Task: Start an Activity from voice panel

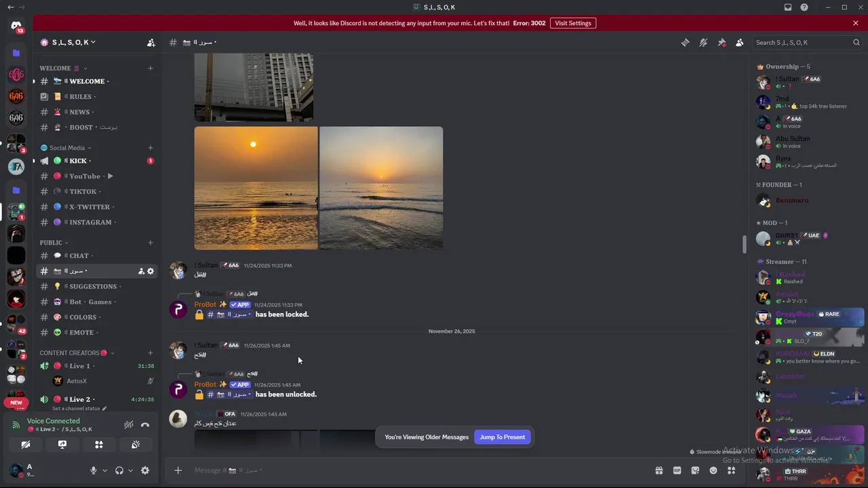Action: click(99, 445)
